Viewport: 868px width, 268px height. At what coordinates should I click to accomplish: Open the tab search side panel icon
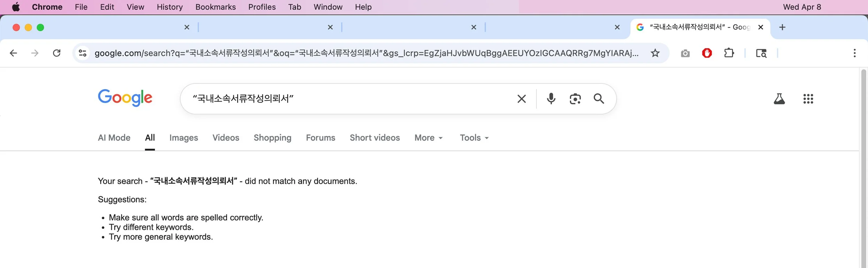coord(761,53)
